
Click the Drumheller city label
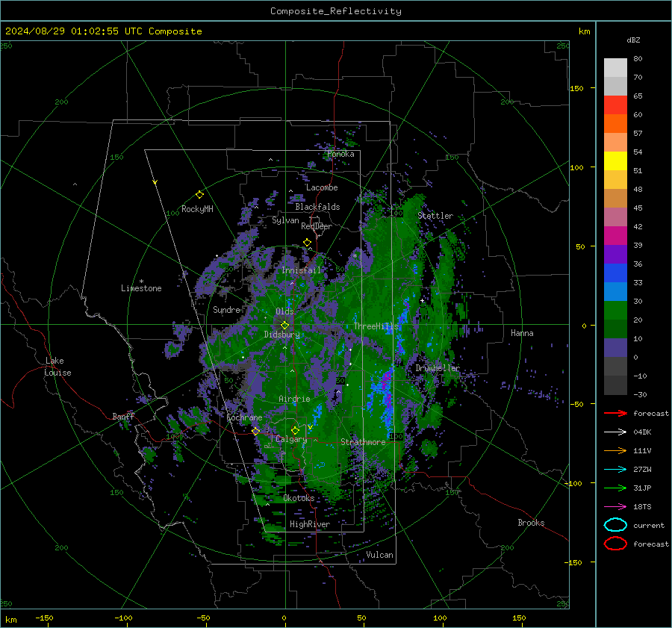(x=438, y=368)
